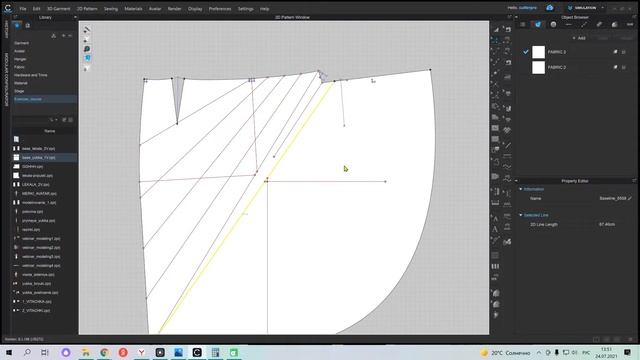Select the Button tab icon in Object Browser
Viewport: 640px width, 360px height.
553,24
